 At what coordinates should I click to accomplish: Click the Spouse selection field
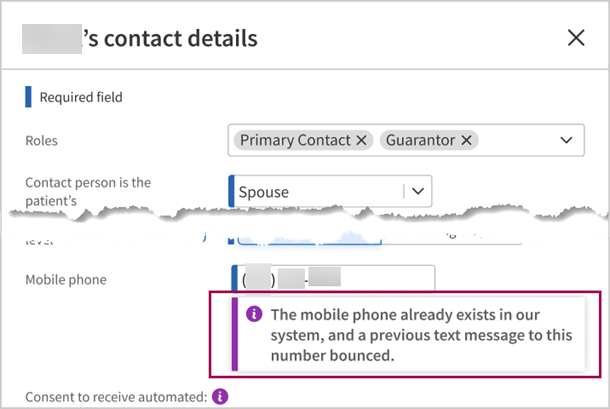point(315,190)
